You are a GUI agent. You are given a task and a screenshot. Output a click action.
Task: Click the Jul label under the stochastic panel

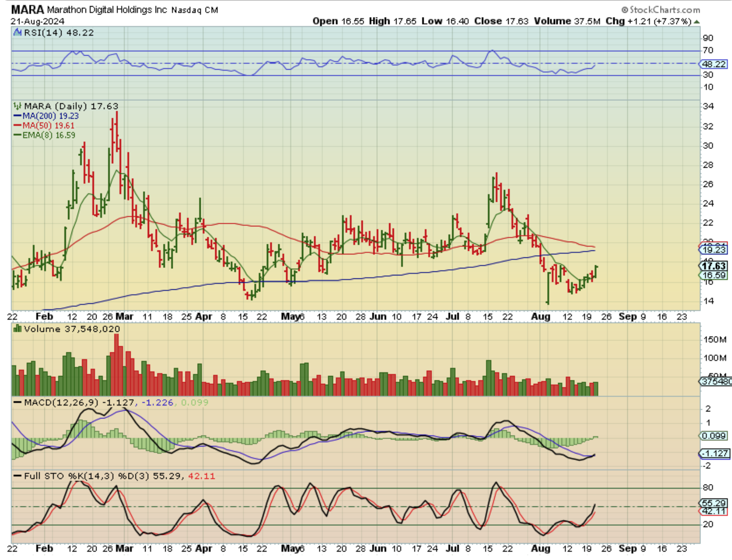point(453,549)
